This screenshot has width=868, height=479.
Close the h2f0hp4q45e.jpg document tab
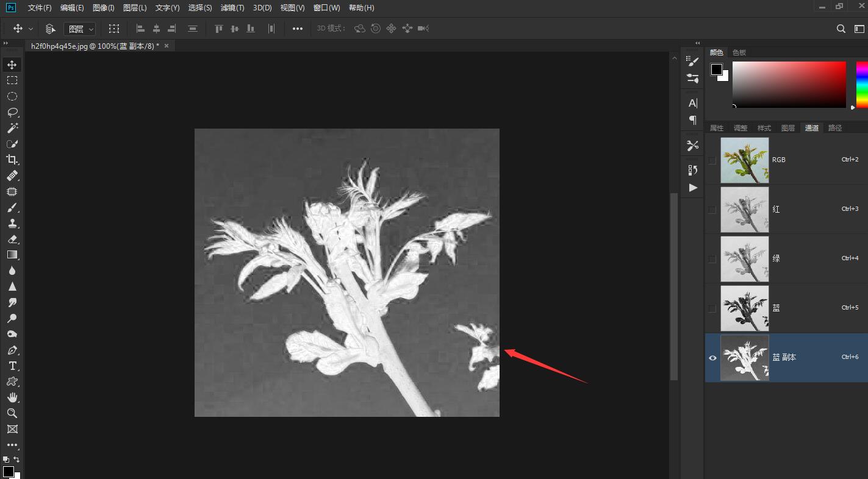pyautogui.click(x=167, y=46)
